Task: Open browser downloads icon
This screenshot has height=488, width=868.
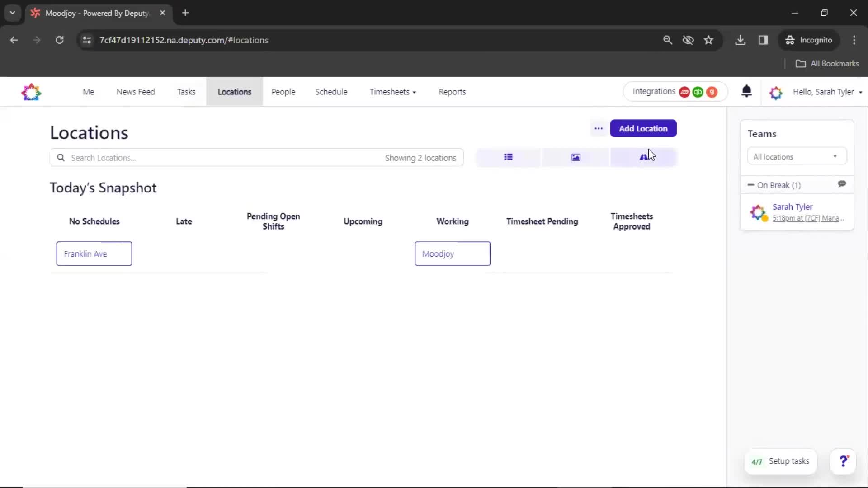Action: coord(740,40)
